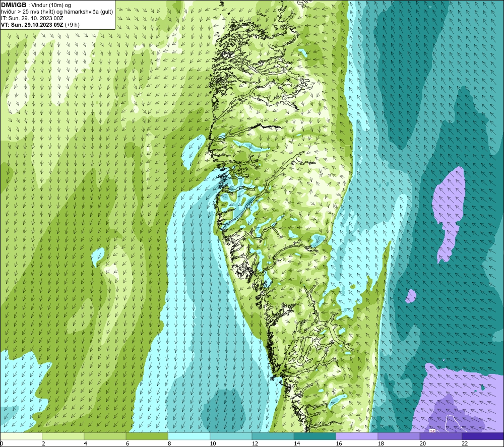Click the 0–2 m/s palest legend swatch
This screenshot has width=504, height=447.
click(x=21, y=436)
